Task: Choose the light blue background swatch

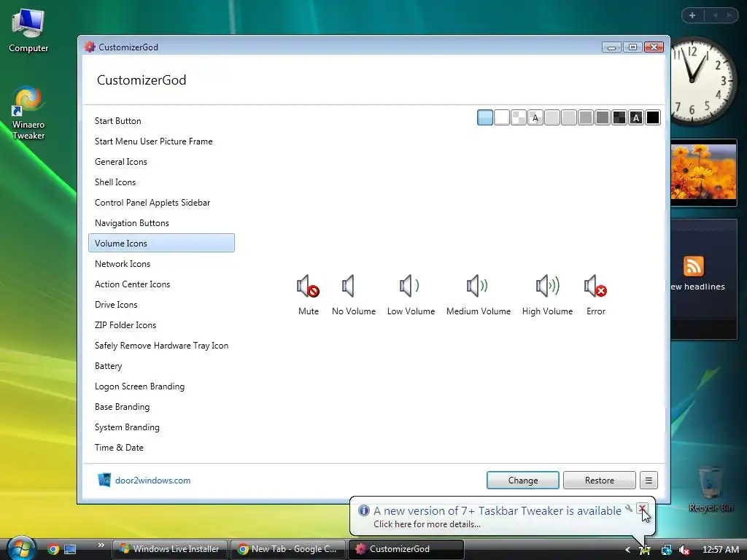Action: 485,117
